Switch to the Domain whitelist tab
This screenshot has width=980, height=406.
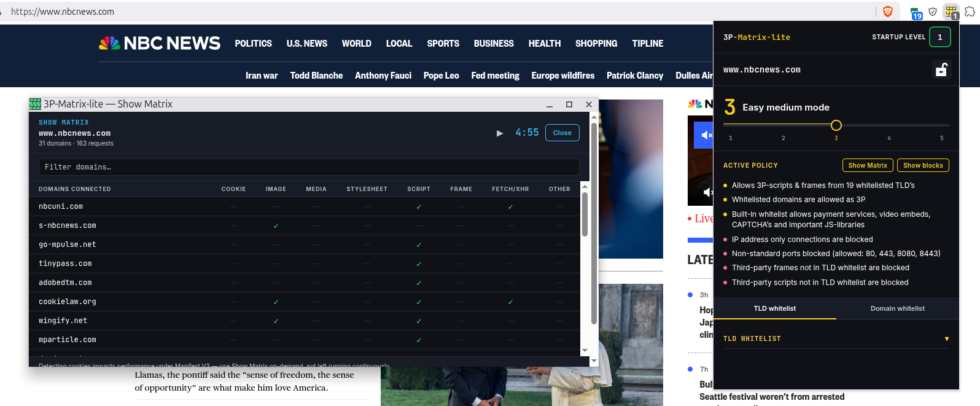point(898,308)
